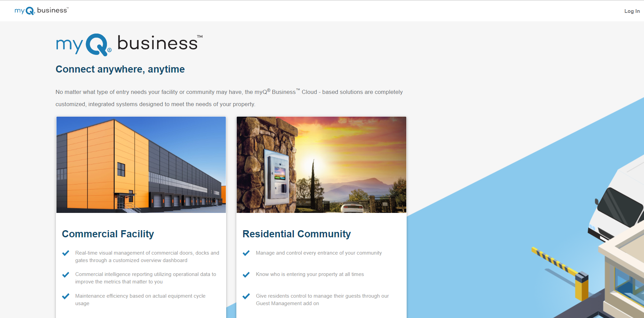
Task: Click the checkmark beside real-time visual management
Action: tap(66, 253)
